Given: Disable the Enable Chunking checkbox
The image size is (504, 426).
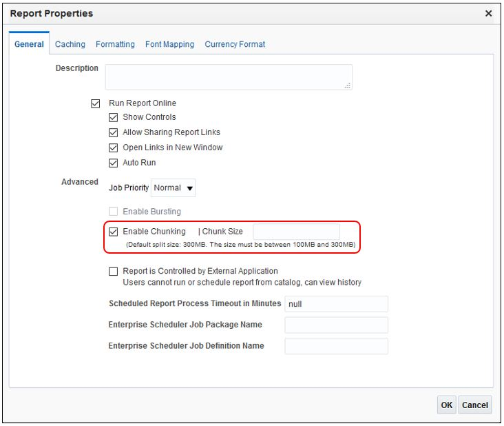Looking at the screenshot, I should [114, 232].
